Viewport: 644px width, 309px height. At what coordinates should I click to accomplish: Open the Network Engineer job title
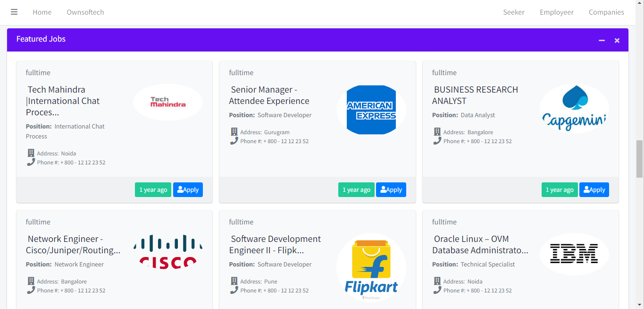(x=73, y=245)
